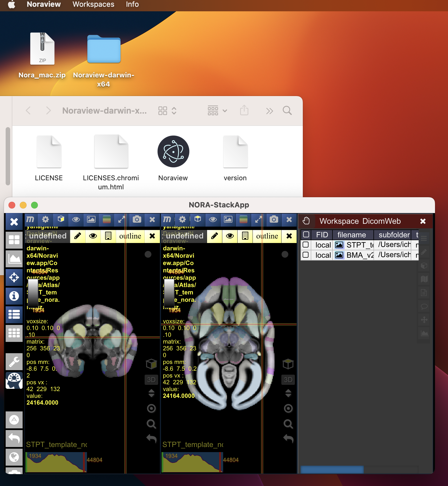Click the histogram chart icon in left sidebar

click(x=14, y=259)
